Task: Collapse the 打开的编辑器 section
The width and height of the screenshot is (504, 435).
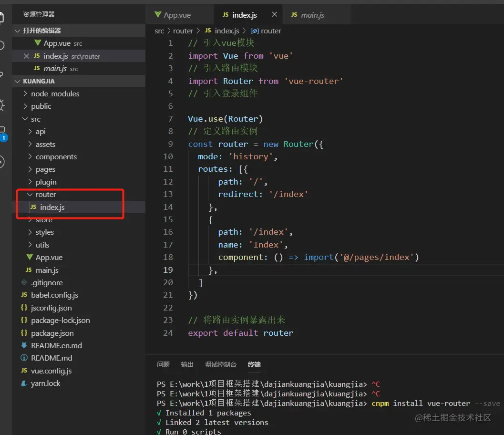Action: click(x=17, y=31)
